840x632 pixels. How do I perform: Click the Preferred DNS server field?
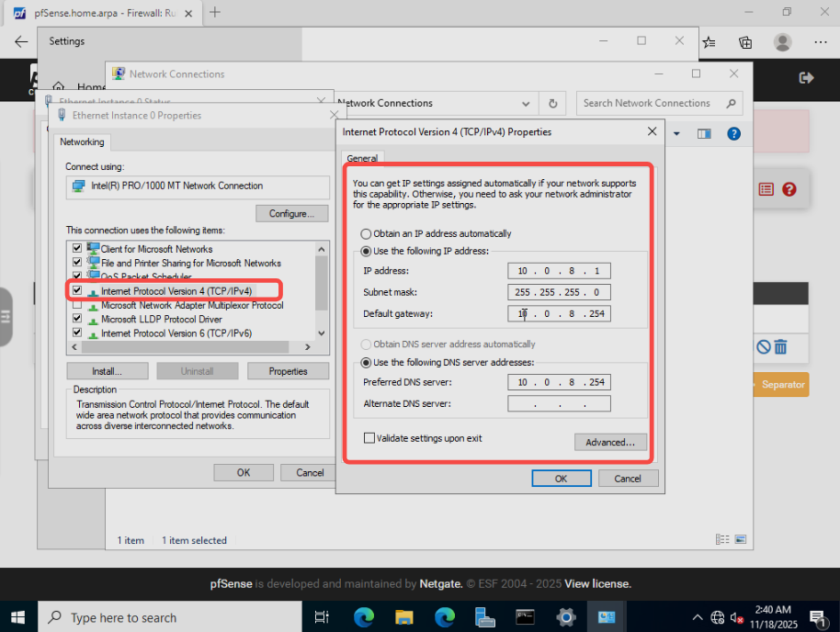559,382
